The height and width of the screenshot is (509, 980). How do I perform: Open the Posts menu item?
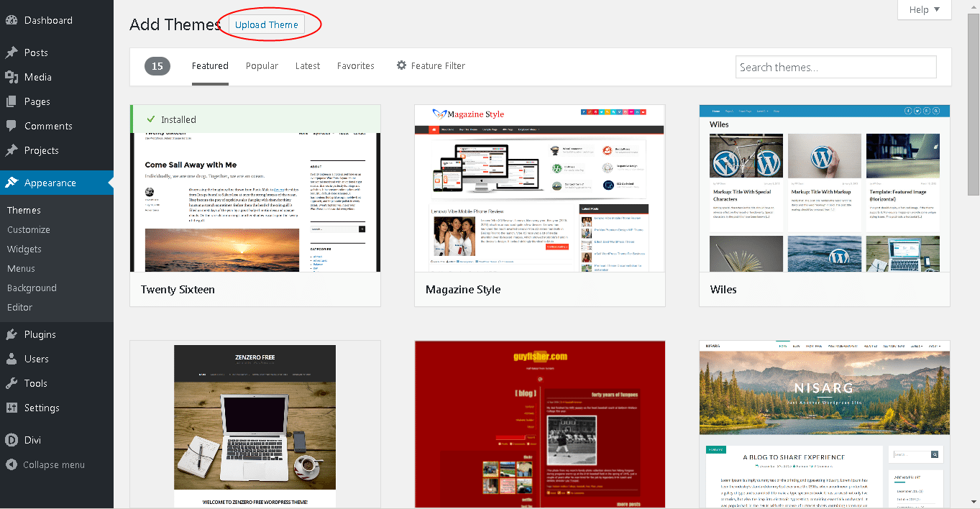click(x=57, y=52)
